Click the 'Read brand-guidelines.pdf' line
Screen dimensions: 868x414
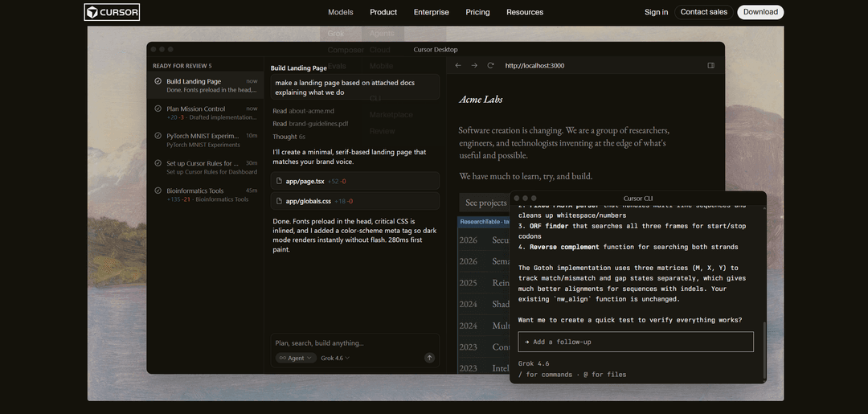(x=310, y=124)
